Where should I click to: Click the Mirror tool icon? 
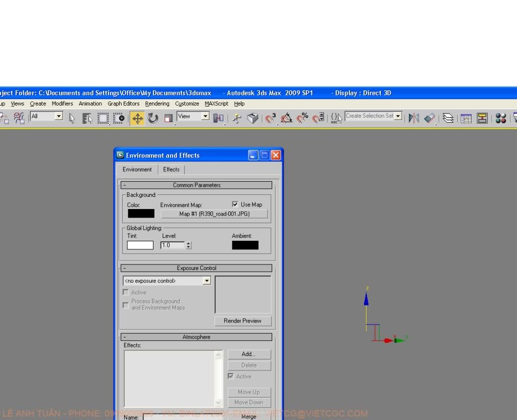[414, 118]
